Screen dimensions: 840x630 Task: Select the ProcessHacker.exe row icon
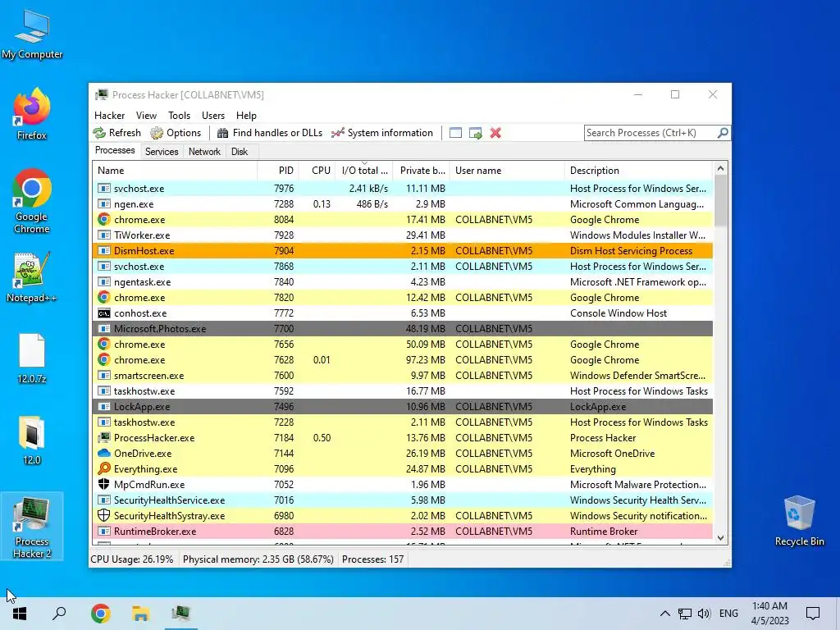pyautogui.click(x=104, y=438)
